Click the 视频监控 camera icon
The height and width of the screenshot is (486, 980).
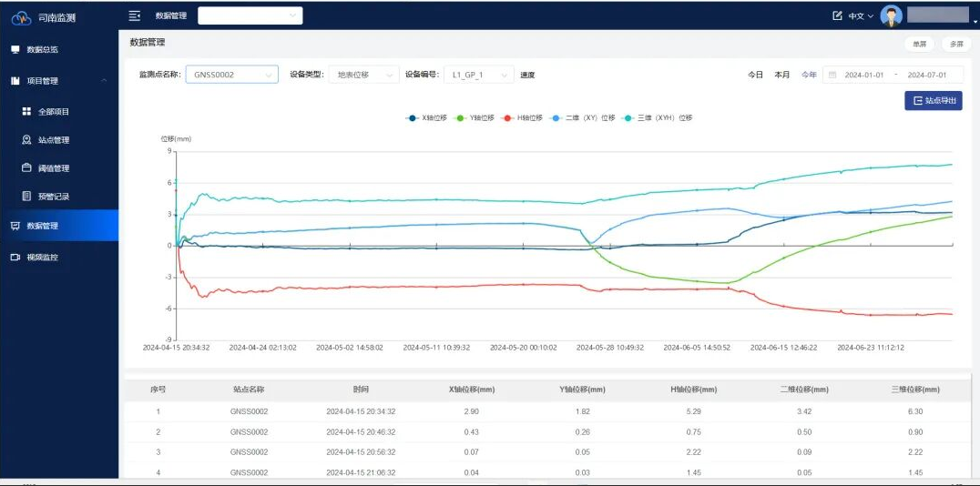pyautogui.click(x=15, y=258)
